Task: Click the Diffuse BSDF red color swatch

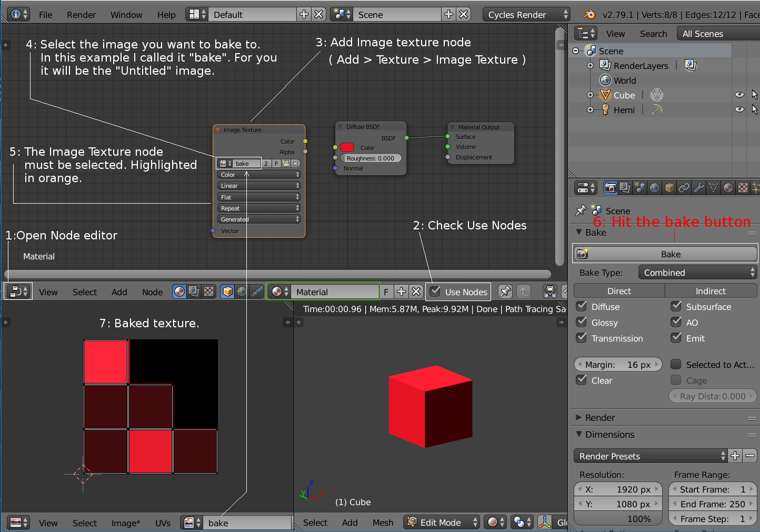Action: [347, 147]
